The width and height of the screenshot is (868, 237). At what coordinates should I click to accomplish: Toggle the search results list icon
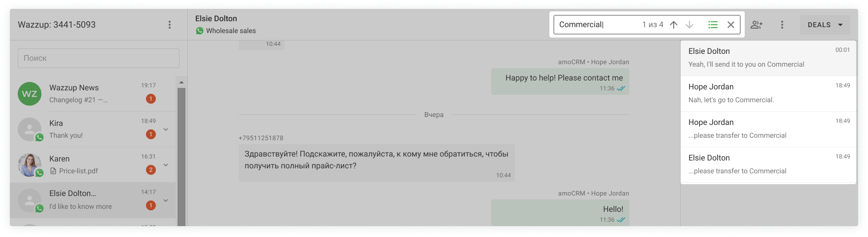coord(713,25)
